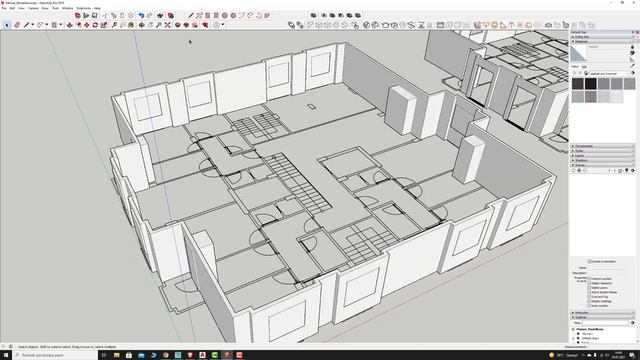640x360 pixels.
Task: Pick the Tape Measure tool
Action: coord(114,25)
